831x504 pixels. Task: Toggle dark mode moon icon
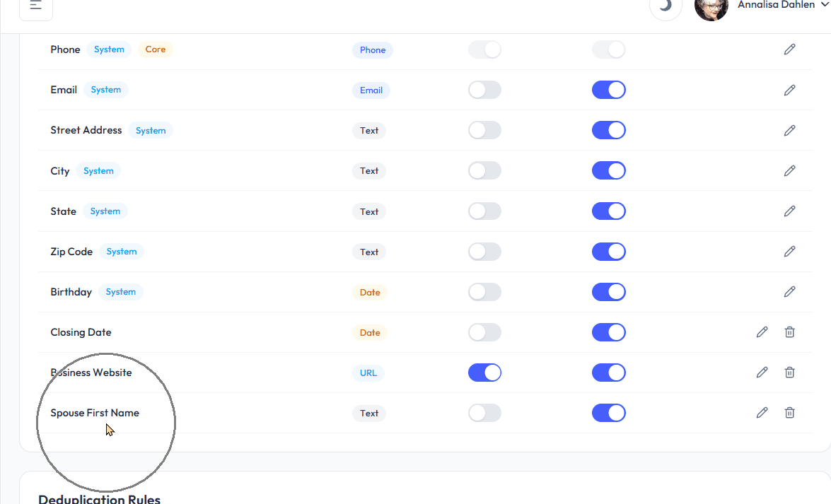[x=665, y=6]
